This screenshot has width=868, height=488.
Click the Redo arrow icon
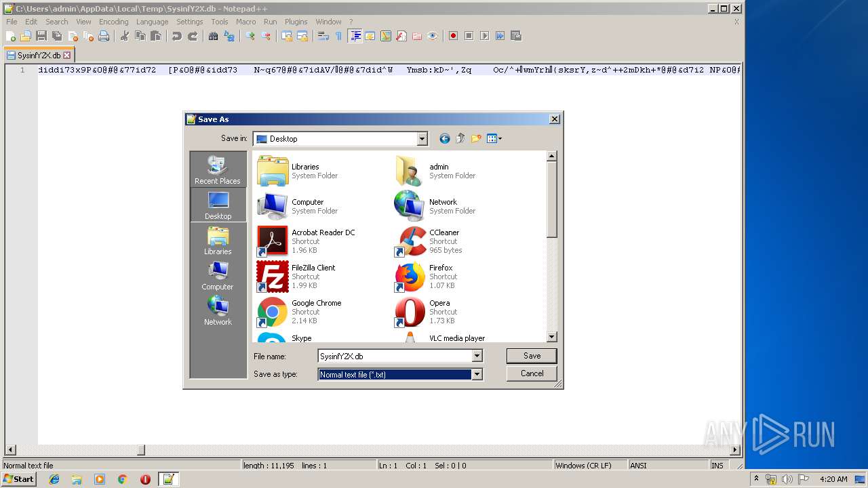193,36
